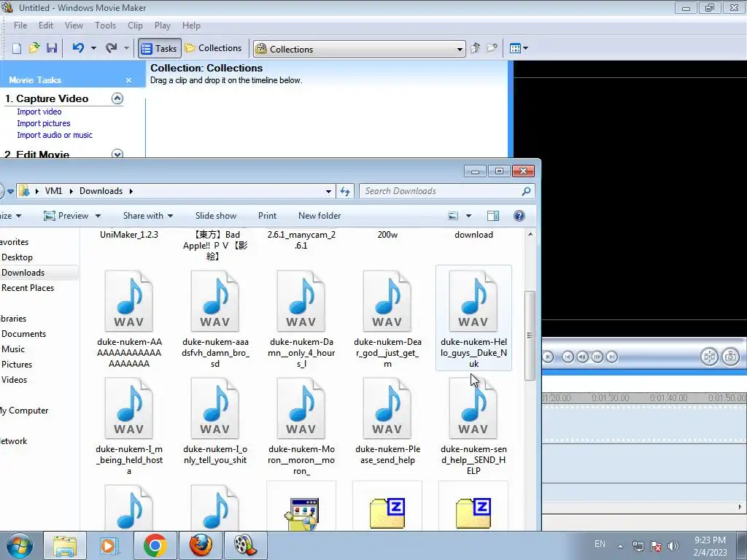747x560 pixels.
Task: Open Google Chrome from taskbar
Action: (x=155, y=545)
